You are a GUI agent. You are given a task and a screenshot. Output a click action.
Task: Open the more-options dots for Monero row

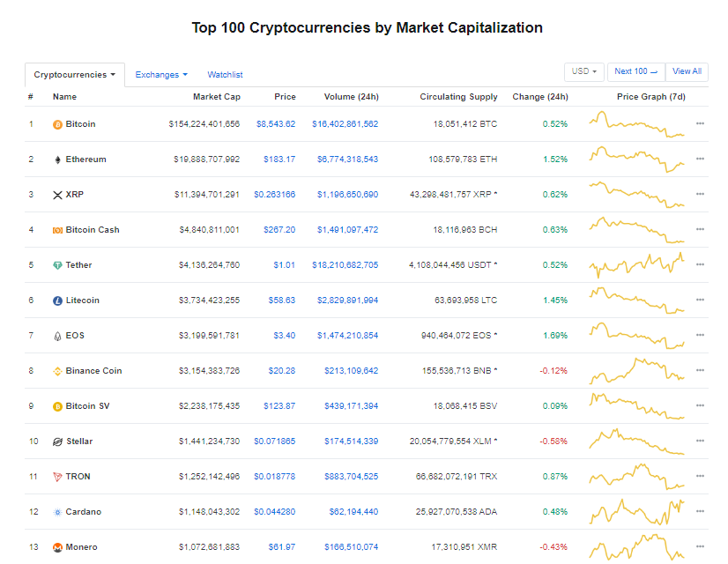click(x=700, y=547)
